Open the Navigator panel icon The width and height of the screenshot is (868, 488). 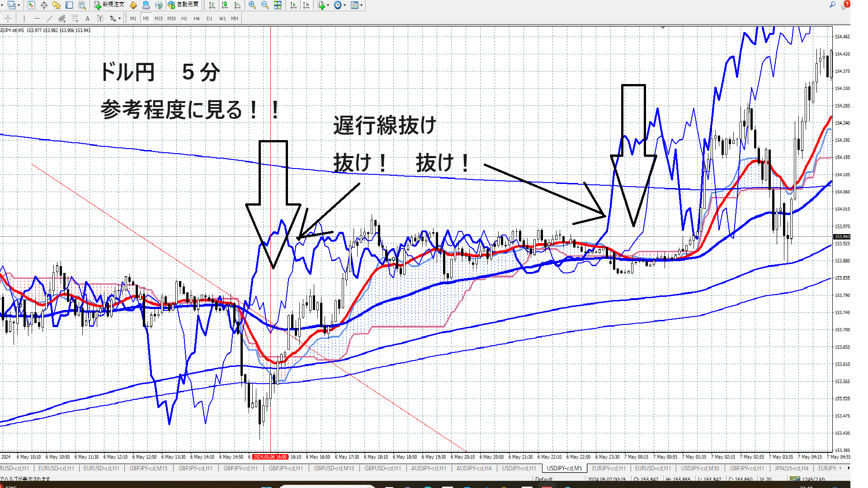point(57,5)
